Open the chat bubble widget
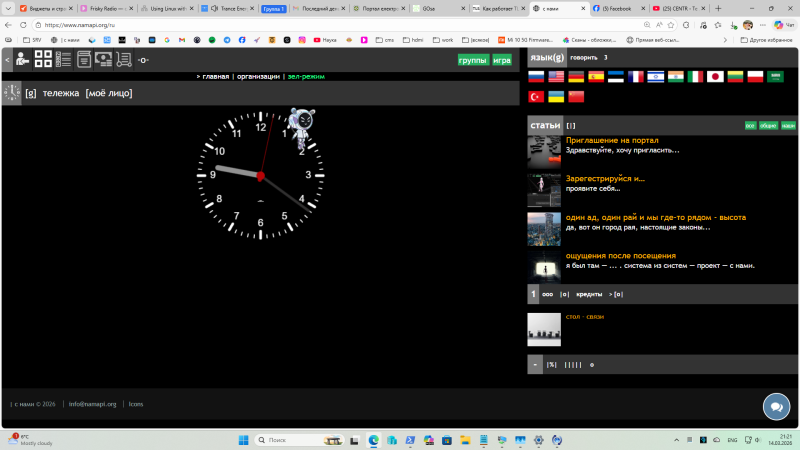 tap(775, 406)
